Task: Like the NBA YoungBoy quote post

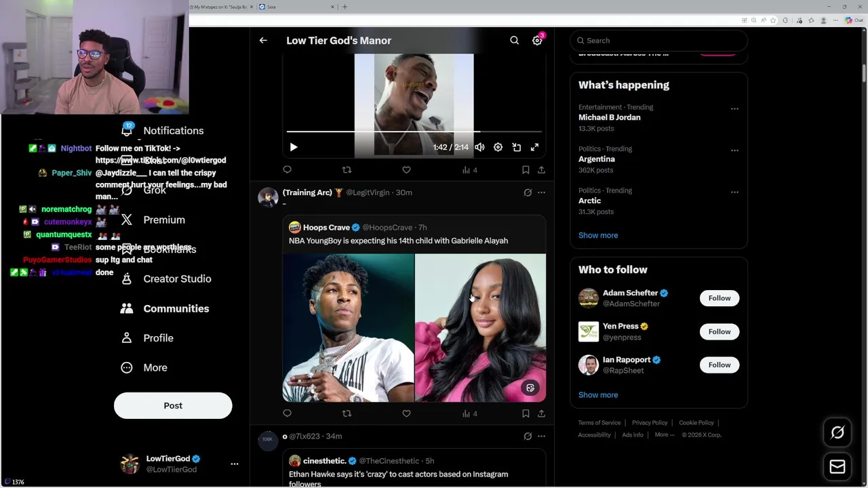Action: pyautogui.click(x=406, y=413)
